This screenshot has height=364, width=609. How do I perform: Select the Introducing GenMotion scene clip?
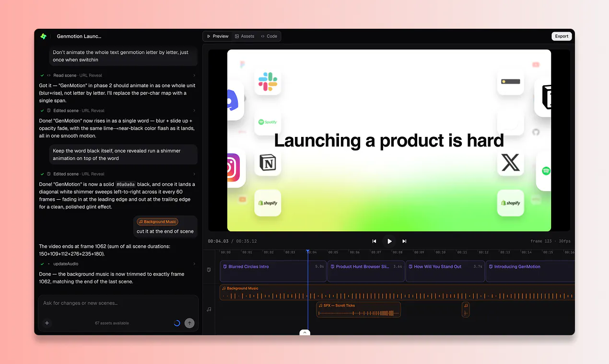[530, 271]
